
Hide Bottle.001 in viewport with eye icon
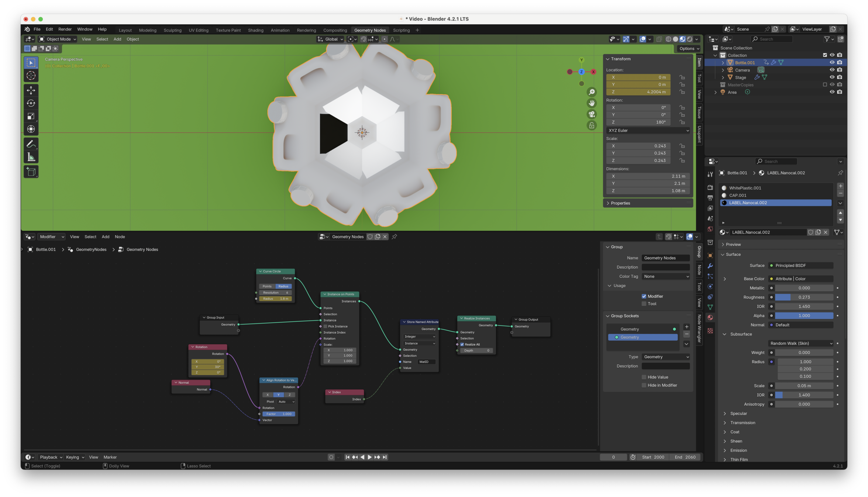click(832, 63)
